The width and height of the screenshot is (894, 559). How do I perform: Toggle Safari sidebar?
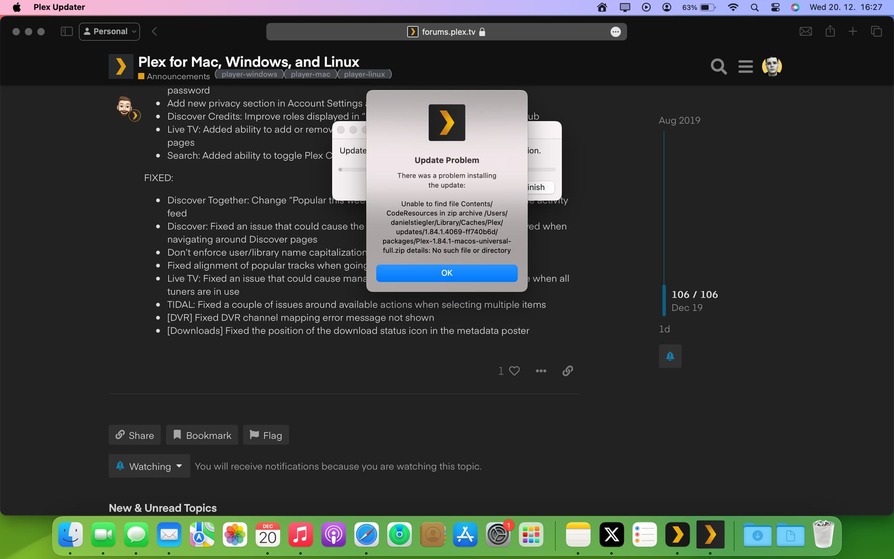click(x=67, y=31)
